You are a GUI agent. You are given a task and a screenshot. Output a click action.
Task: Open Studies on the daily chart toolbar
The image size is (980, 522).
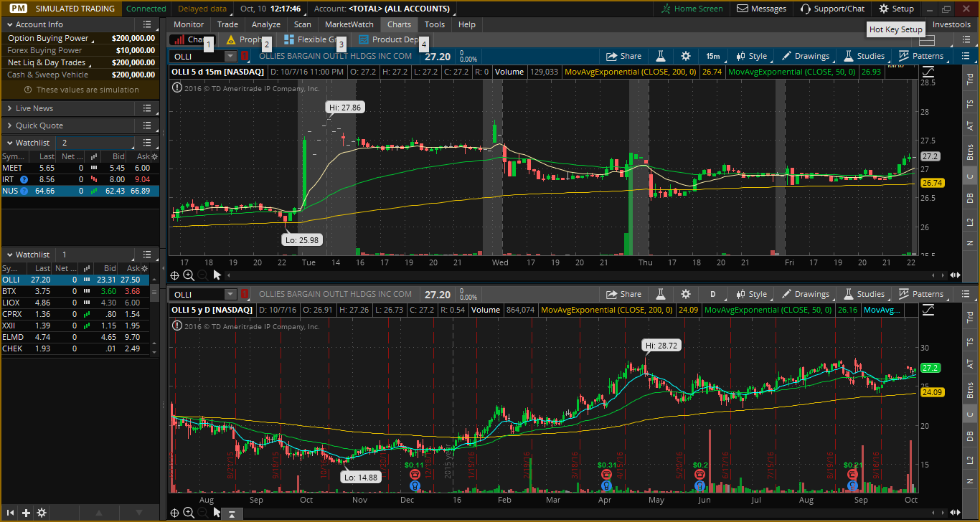(x=864, y=294)
